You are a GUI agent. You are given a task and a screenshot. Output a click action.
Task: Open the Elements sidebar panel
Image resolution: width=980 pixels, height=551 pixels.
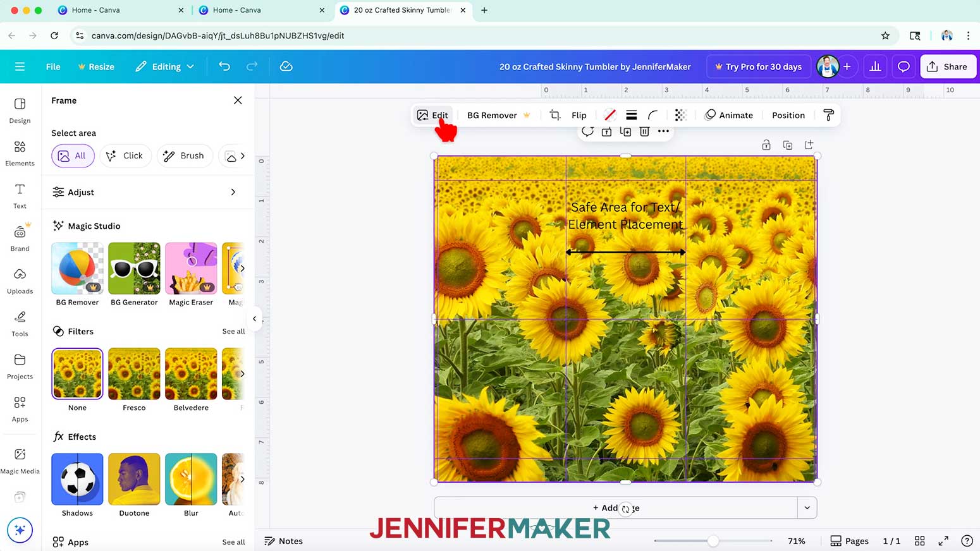coord(20,153)
